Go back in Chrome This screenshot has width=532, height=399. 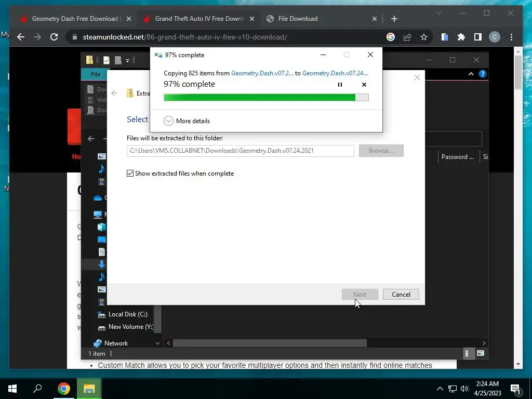tap(21, 37)
